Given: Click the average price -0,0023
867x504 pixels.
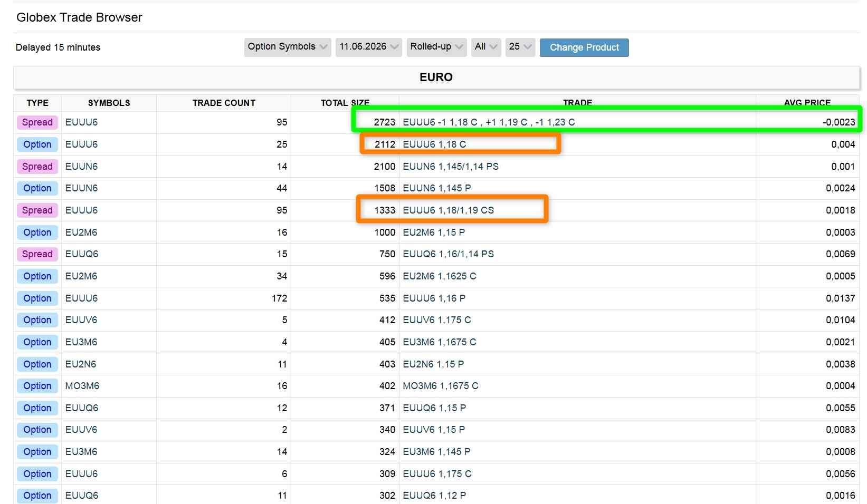Looking at the screenshot, I should [839, 122].
